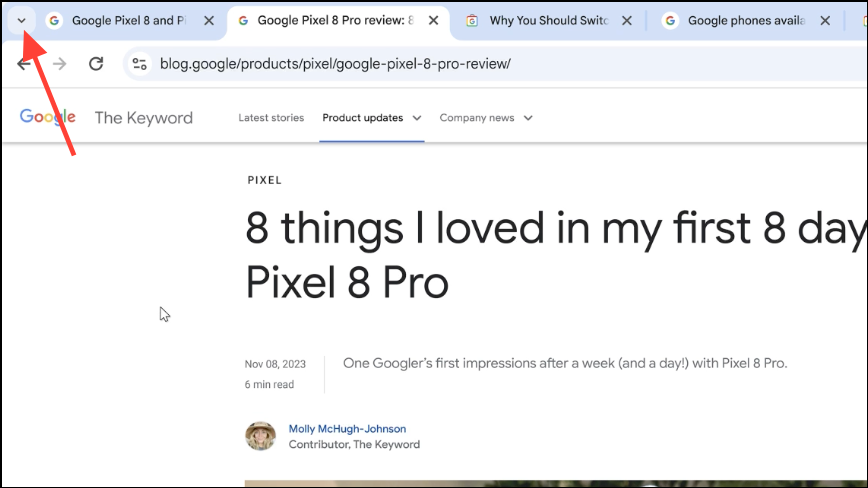This screenshot has width=868, height=488.
Task: Reload the page with refresh icon
Action: [96, 64]
